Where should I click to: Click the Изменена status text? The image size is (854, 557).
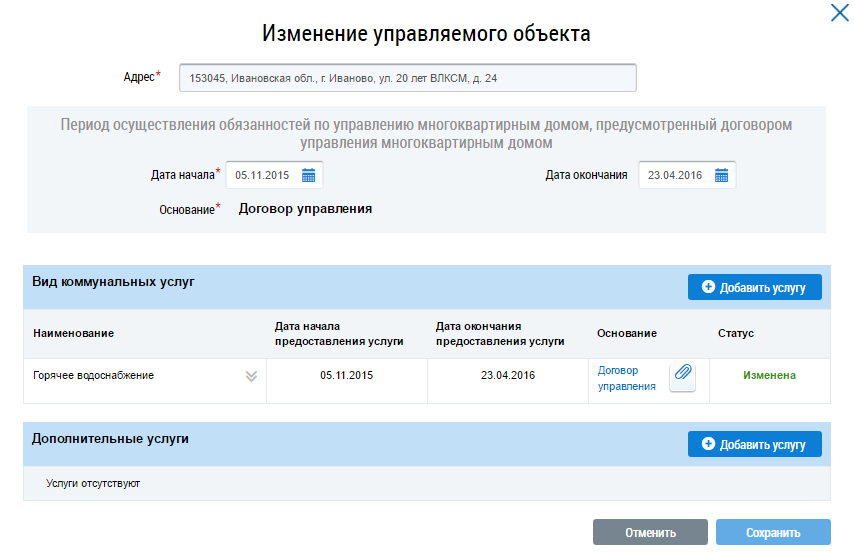click(x=769, y=375)
